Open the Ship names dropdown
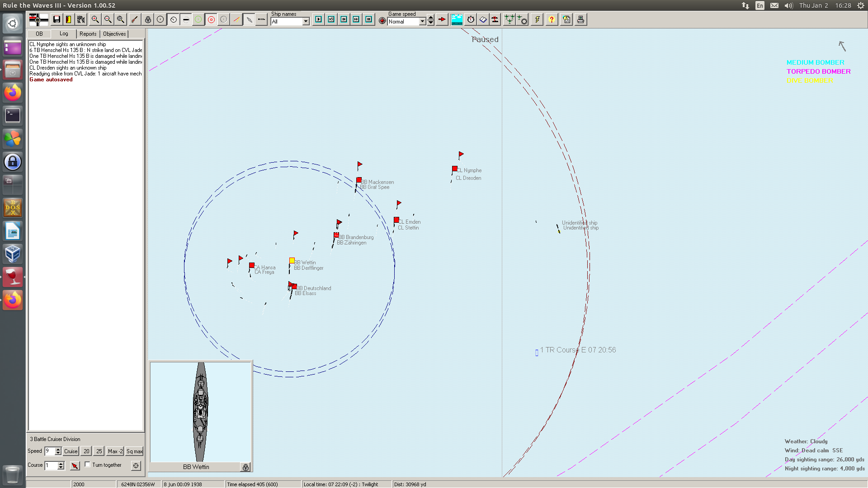The width and height of the screenshot is (868, 488). coord(306,22)
